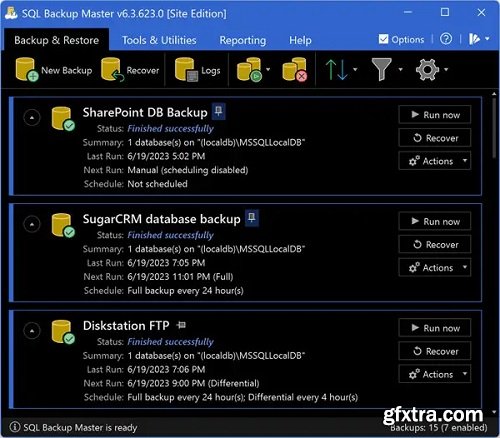The width and height of the screenshot is (500, 438).
Task: Click Recover for Diskstation FTP
Action: coord(435,351)
